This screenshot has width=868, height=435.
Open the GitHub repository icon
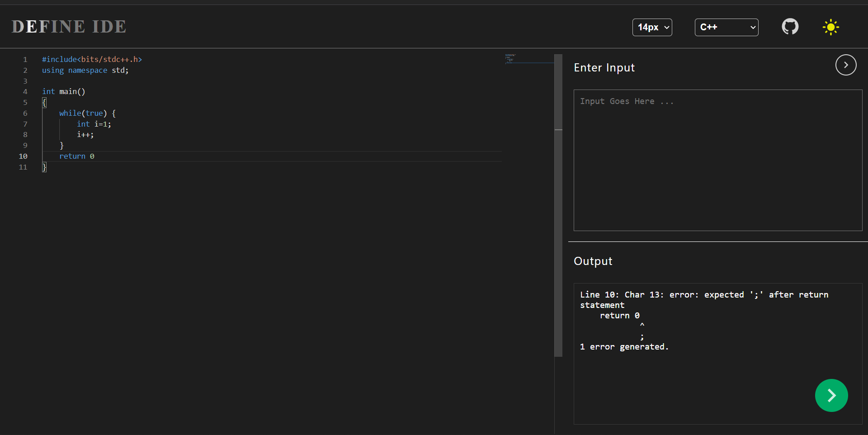790,27
